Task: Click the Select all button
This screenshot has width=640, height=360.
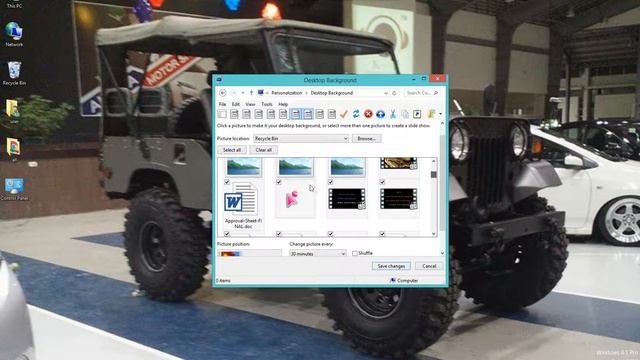Action: click(232, 150)
